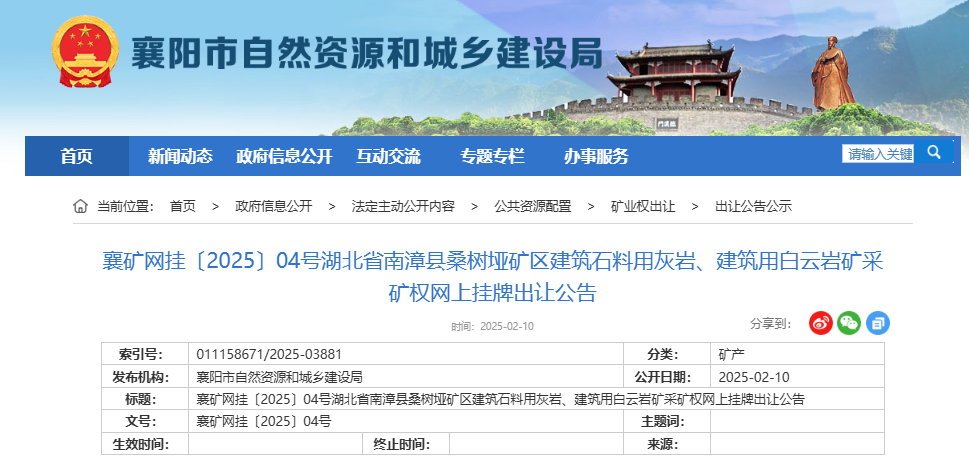Click breadcrumb link 矿业权出让
Screen dimensions: 969x471
pos(643,206)
